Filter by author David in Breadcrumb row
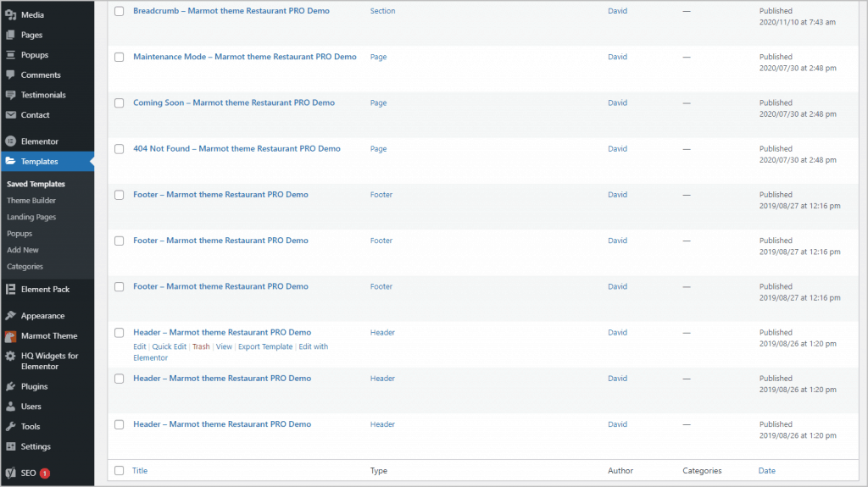The image size is (868, 487). click(x=617, y=12)
